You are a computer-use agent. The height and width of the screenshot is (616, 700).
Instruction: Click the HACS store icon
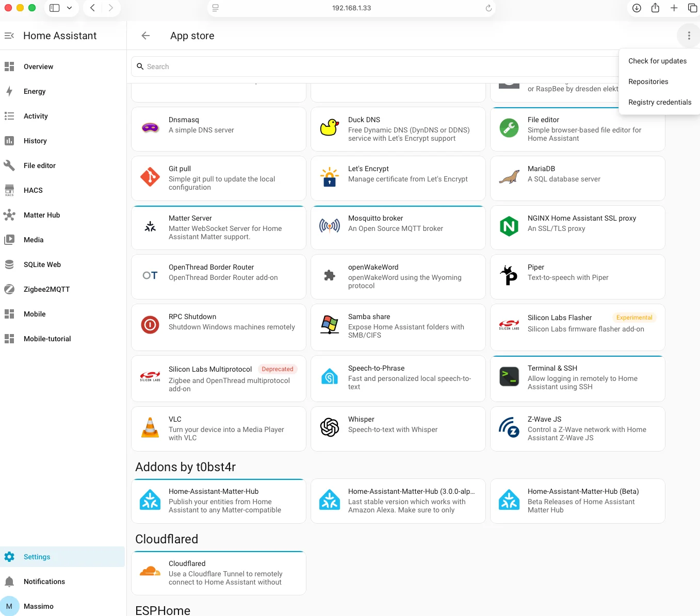[x=9, y=190]
